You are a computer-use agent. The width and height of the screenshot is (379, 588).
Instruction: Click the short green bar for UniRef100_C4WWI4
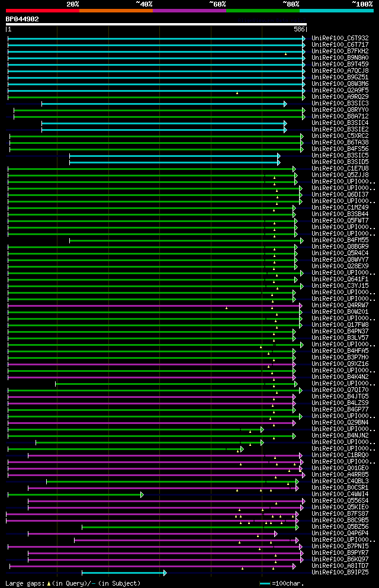pos(76,495)
